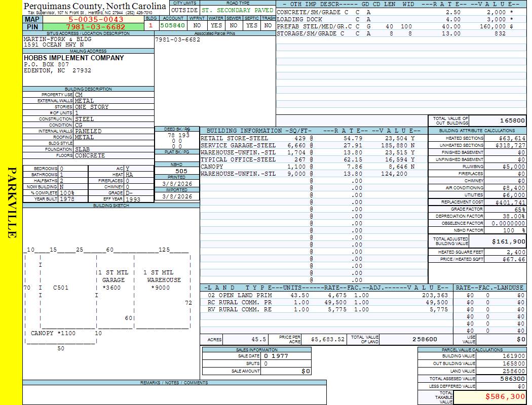Click the yellow PARKVILLE sidebar label
The width and height of the screenshot is (532, 405).
pyautogui.click(x=12, y=202)
